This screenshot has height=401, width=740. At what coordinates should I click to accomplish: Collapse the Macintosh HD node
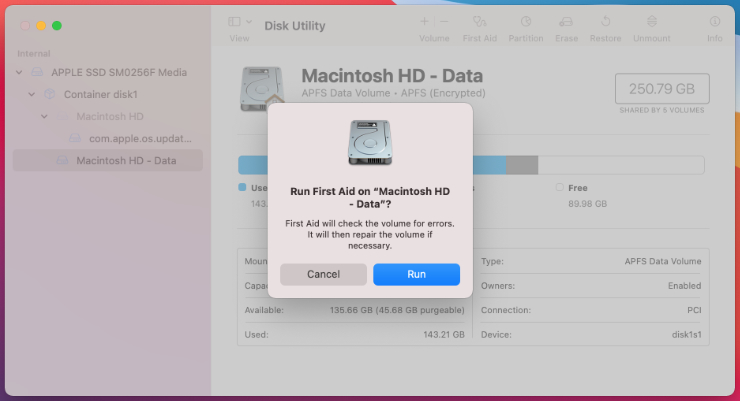pyautogui.click(x=44, y=116)
